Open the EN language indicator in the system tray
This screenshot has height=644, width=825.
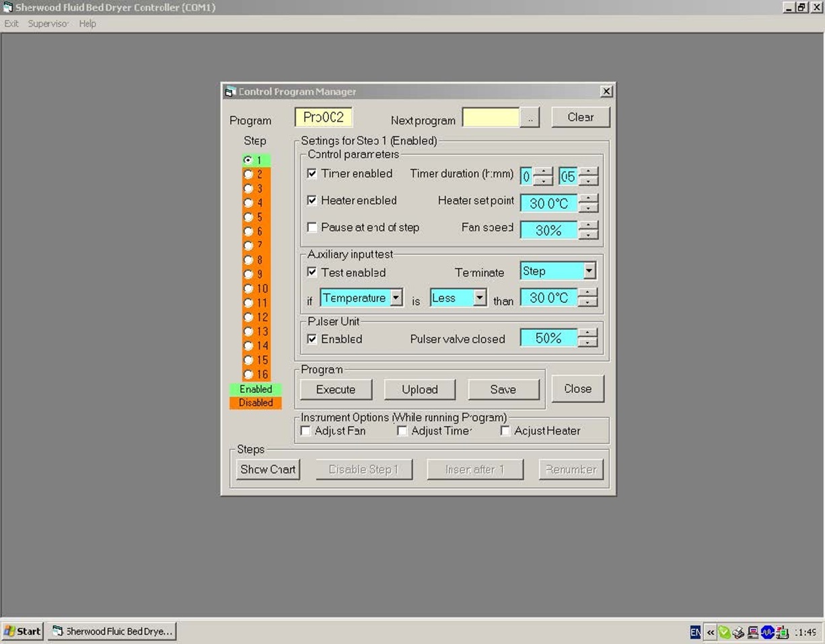coord(695,633)
